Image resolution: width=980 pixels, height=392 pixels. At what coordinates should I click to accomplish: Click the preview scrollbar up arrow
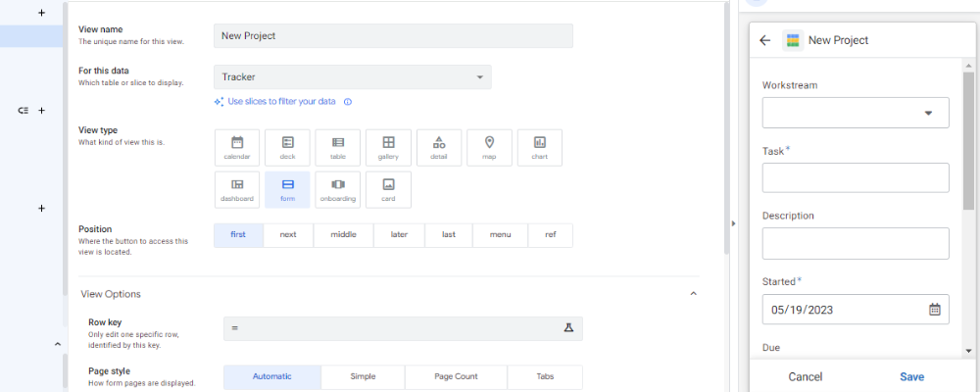(x=968, y=65)
